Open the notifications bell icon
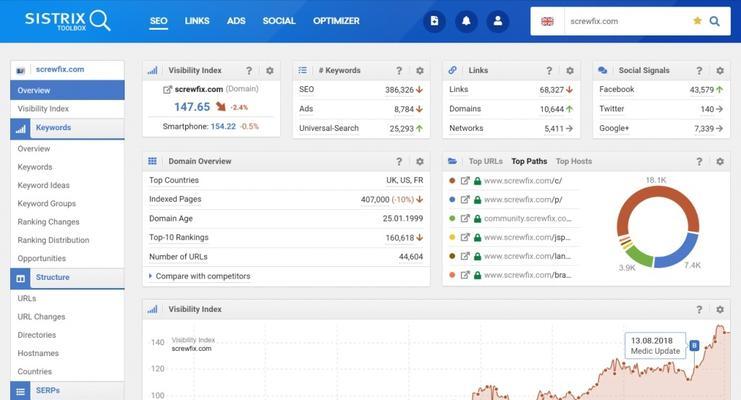The image size is (741, 400). point(466,21)
